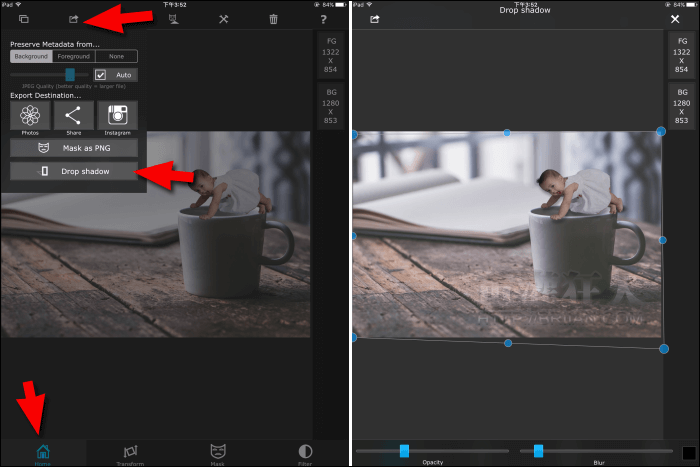Choose None for preserve metadata
Screen dimensions: 700x467
(117, 57)
